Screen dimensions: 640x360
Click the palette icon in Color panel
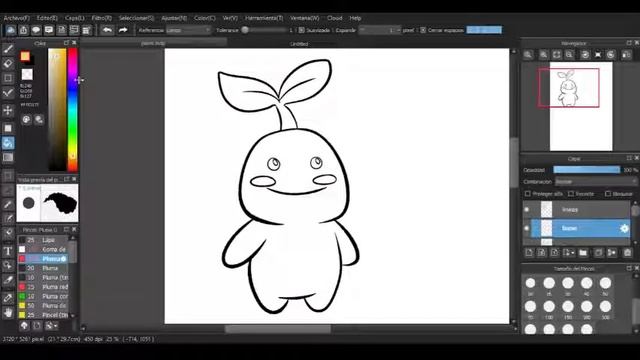point(27,120)
